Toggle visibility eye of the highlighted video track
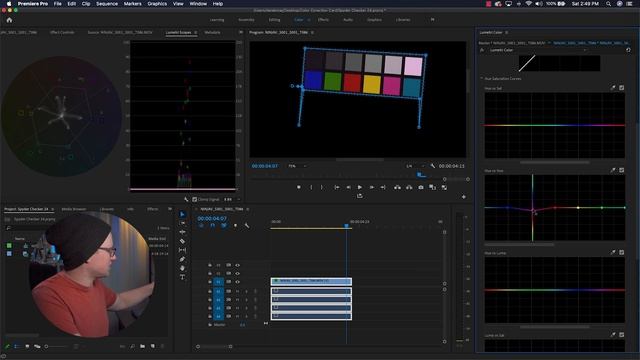The height and width of the screenshot is (360, 640). pyautogui.click(x=237, y=282)
